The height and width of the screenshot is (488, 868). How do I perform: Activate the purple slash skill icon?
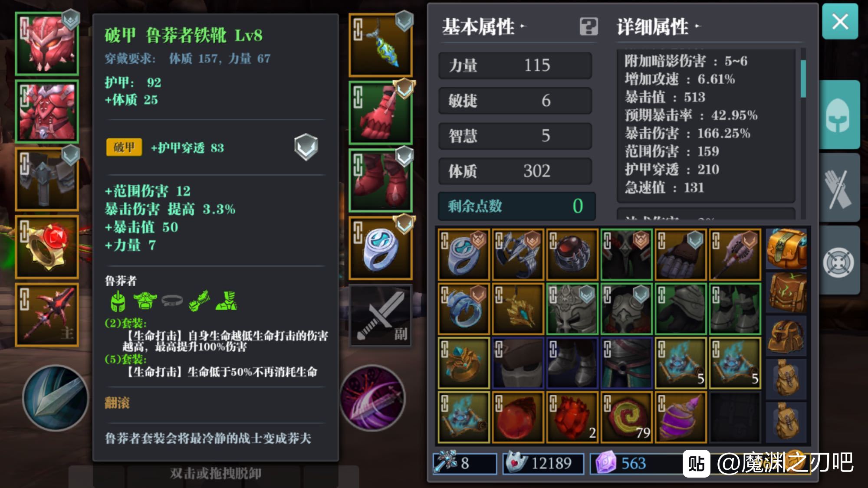click(x=373, y=398)
